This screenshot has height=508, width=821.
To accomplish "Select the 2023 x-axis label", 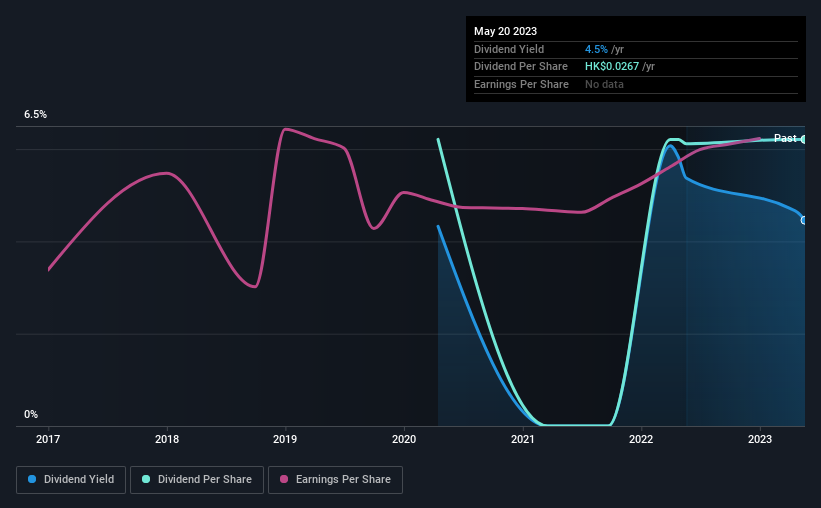I will [x=760, y=439].
